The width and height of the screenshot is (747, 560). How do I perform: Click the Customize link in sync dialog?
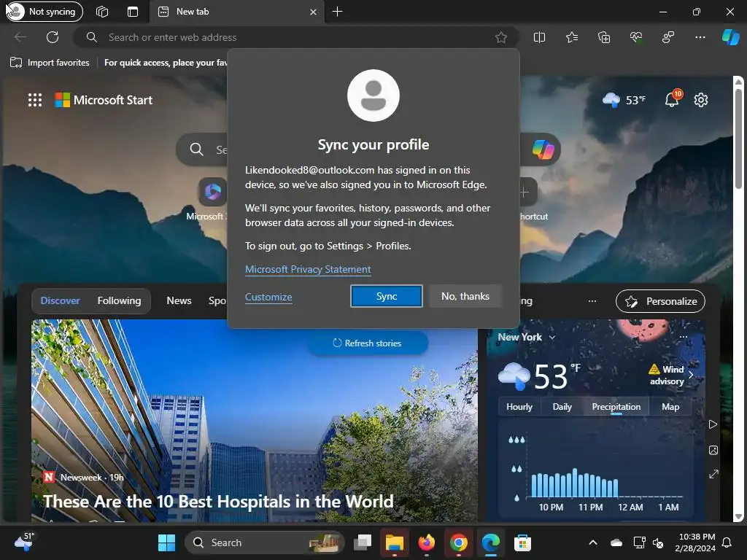(x=268, y=297)
